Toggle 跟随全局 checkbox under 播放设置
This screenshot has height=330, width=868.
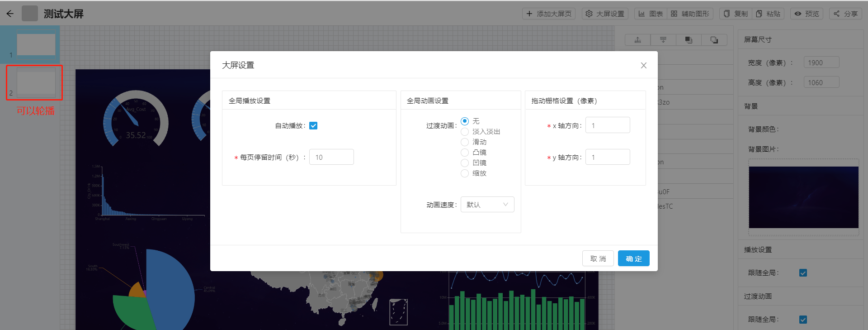803,273
